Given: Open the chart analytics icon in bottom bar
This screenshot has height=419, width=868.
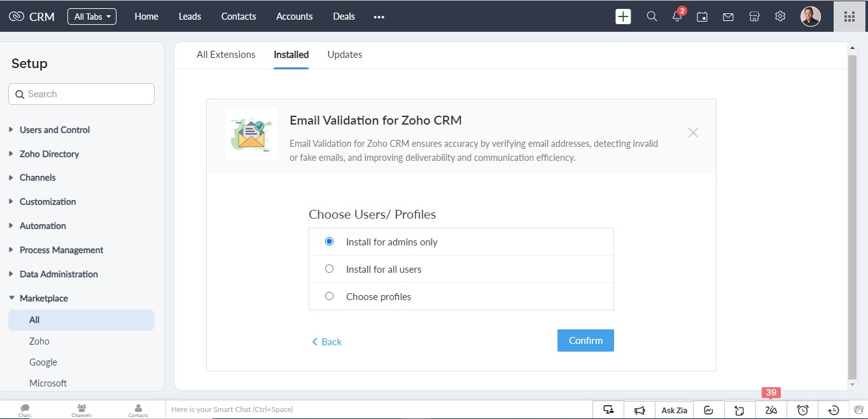Looking at the screenshot, I should click(x=708, y=410).
